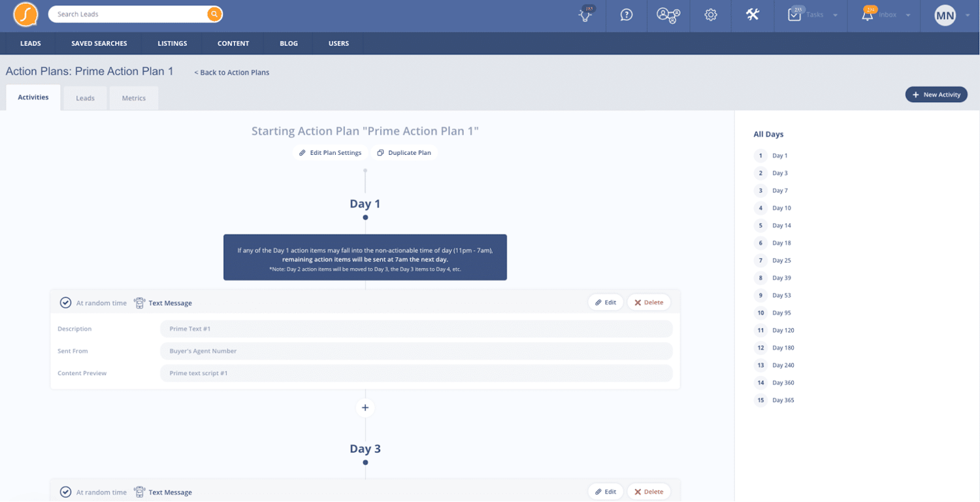
Task: Click the plus button between Day 1 and Day 3
Action: (x=365, y=407)
